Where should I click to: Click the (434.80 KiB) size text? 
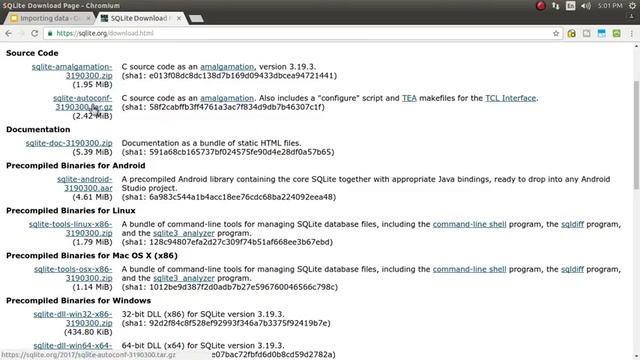(x=88, y=332)
